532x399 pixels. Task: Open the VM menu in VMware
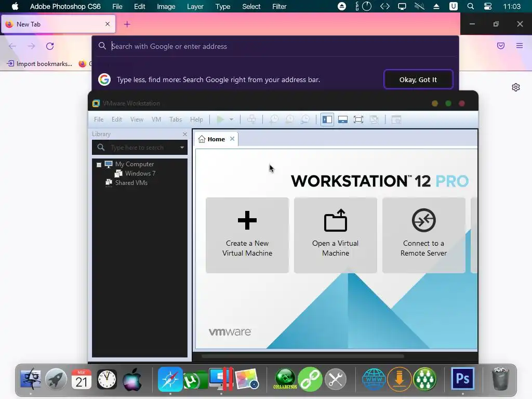point(156,119)
